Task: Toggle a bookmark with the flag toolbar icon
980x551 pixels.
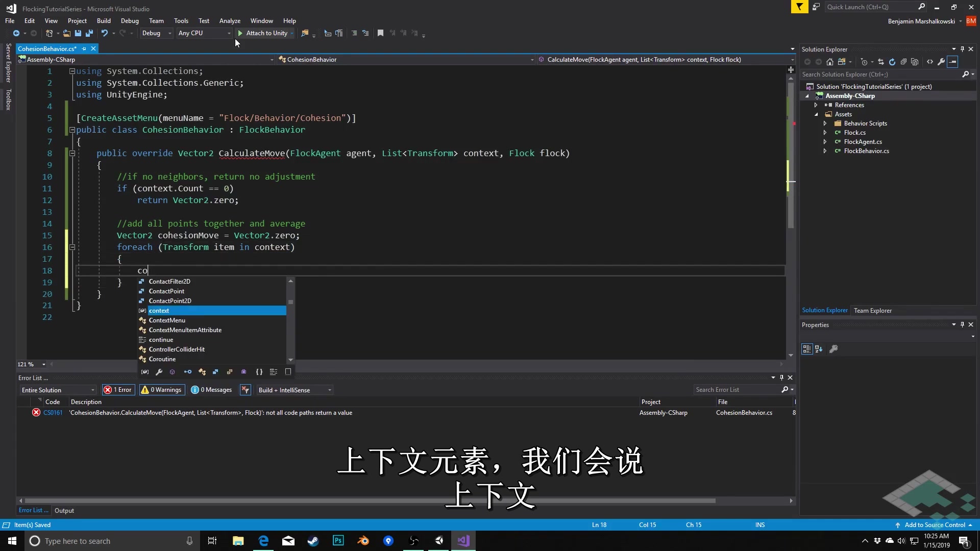Action: click(380, 33)
